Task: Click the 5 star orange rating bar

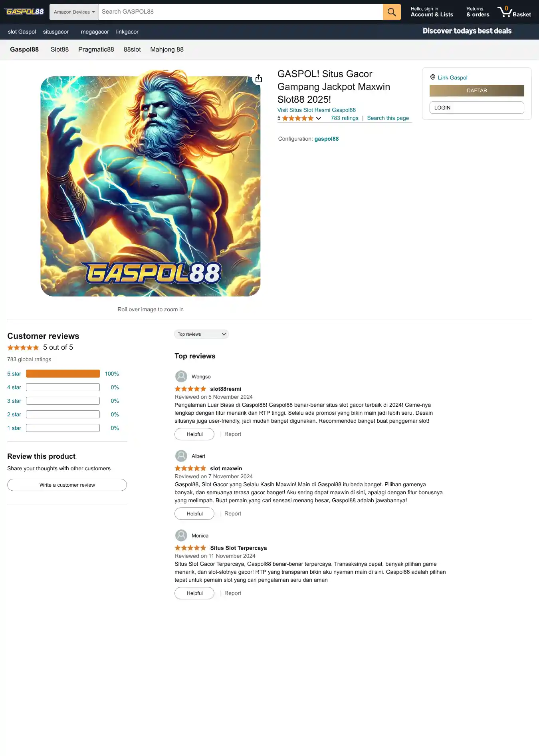Action: [x=63, y=374]
